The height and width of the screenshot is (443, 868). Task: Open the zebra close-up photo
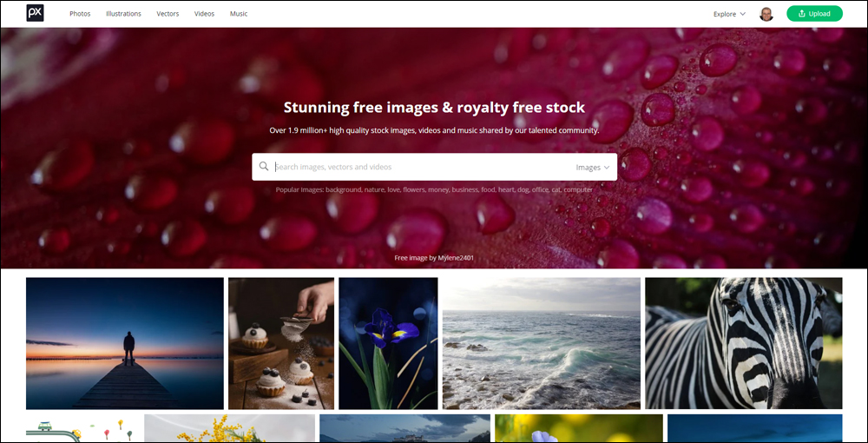(x=744, y=343)
